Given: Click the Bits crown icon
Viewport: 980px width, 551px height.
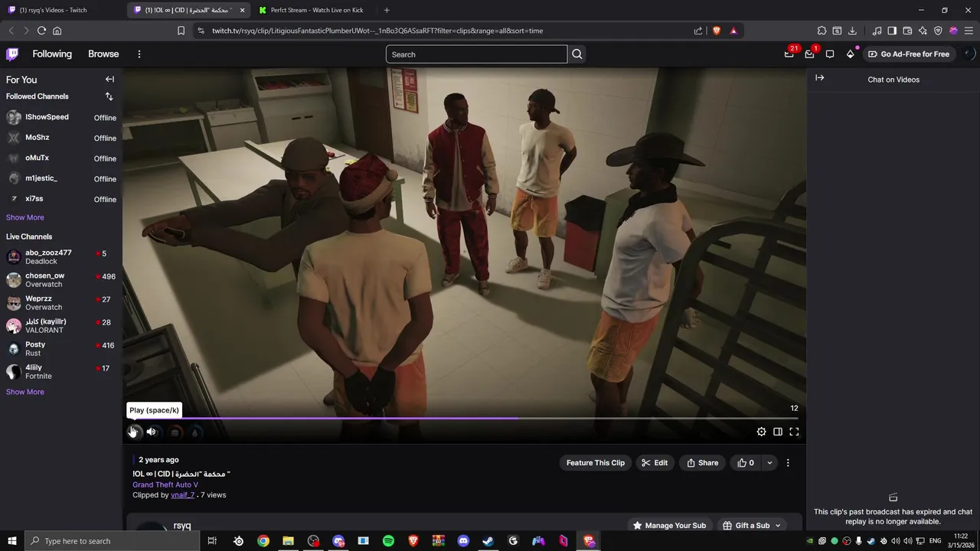Looking at the screenshot, I should click(850, 54).
